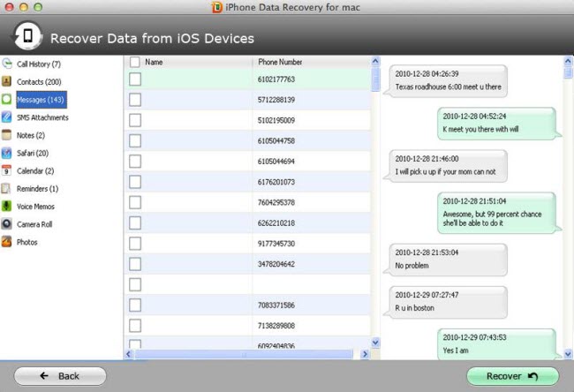Check the box for number 6102177763
Screen dimensions: 574x392
pyautogui.click(x=135, y=79)
